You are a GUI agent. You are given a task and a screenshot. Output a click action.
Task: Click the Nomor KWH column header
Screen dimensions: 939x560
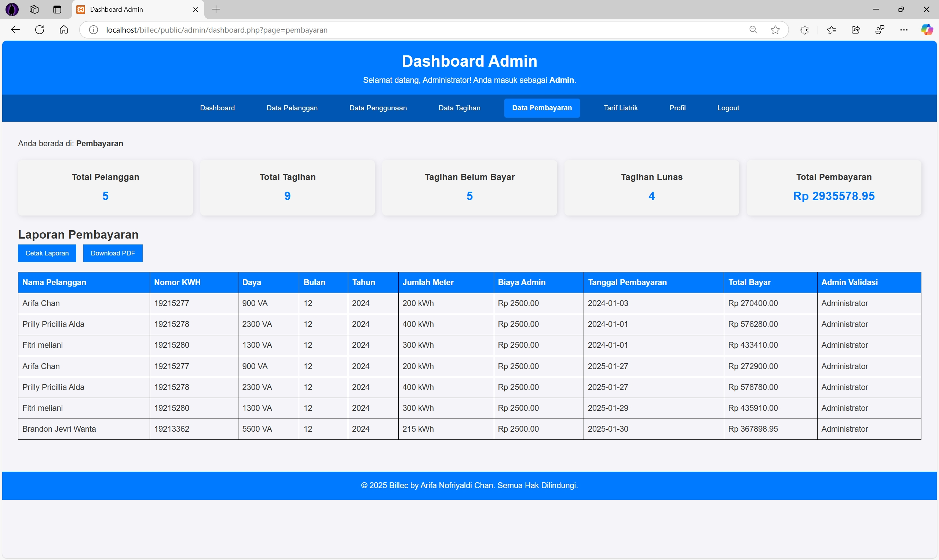194,283
